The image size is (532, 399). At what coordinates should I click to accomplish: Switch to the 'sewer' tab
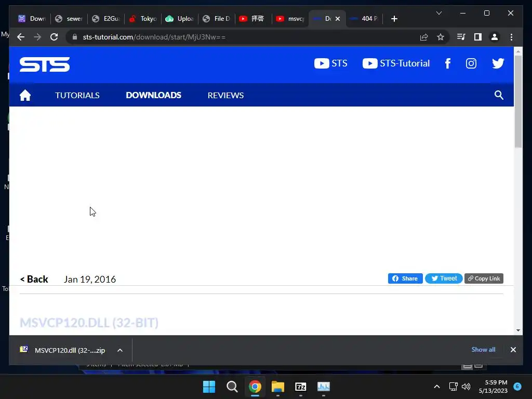click(69, 19)
